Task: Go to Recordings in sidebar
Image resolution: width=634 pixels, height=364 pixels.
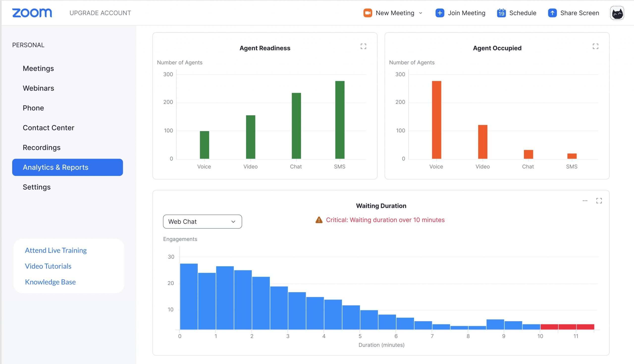Action: [x=42, y=147]
